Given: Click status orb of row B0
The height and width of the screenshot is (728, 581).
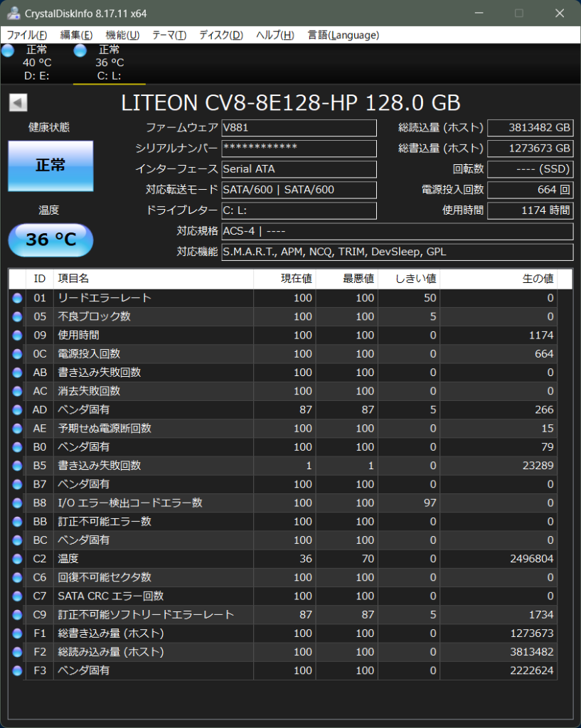Looking at the screenshot, I should pos(17,447).
